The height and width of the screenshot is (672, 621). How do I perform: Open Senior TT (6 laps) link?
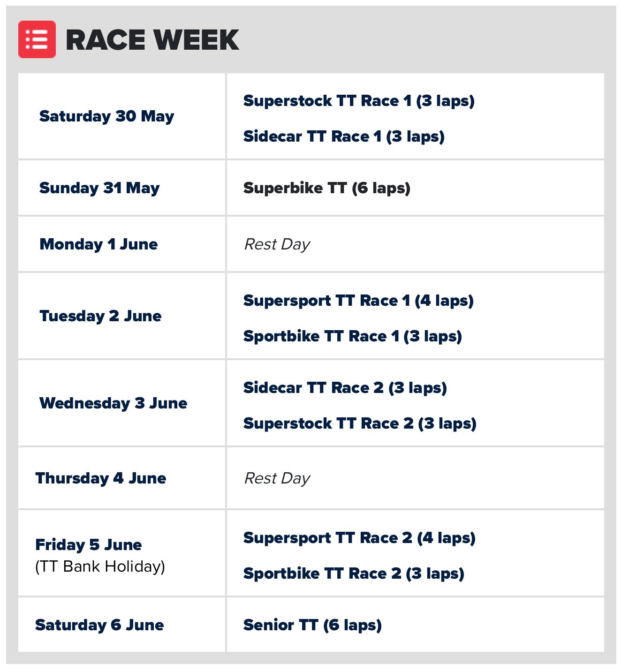[312, 625]
